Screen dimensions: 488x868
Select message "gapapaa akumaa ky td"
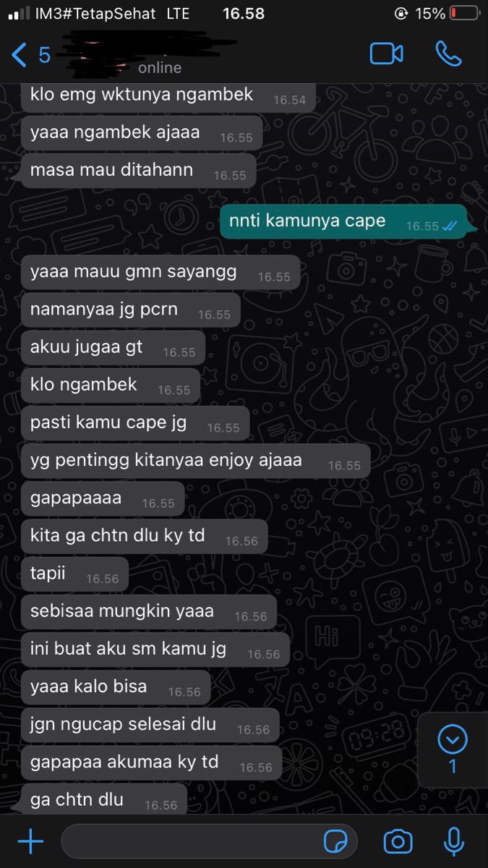151,762
